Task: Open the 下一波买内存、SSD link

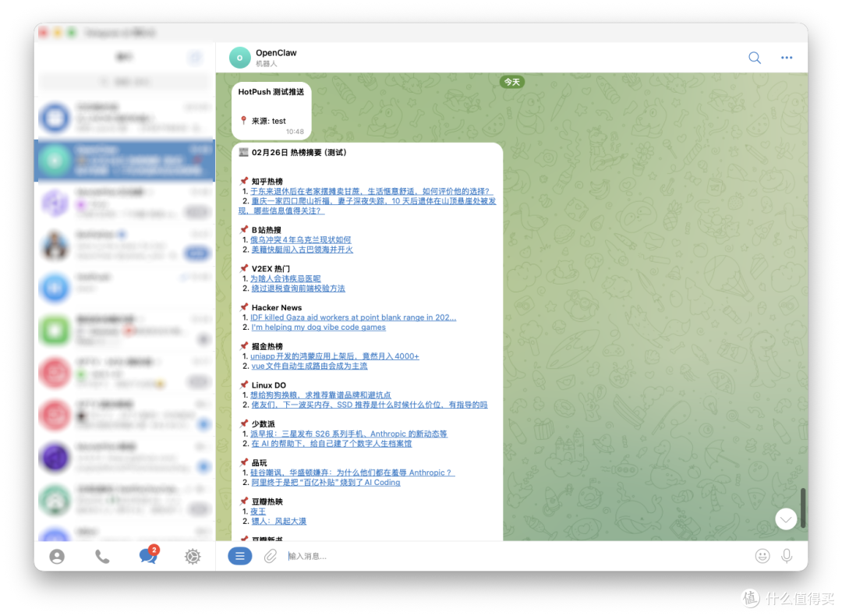Action: pos(370,405)
